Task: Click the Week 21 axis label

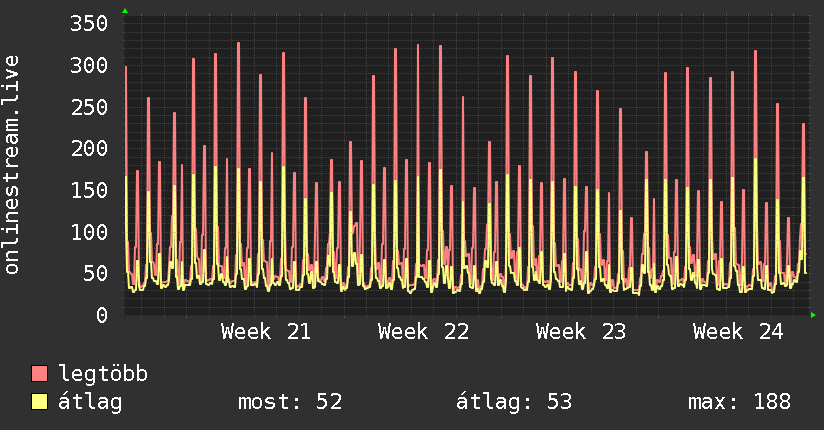Action: 266,332
